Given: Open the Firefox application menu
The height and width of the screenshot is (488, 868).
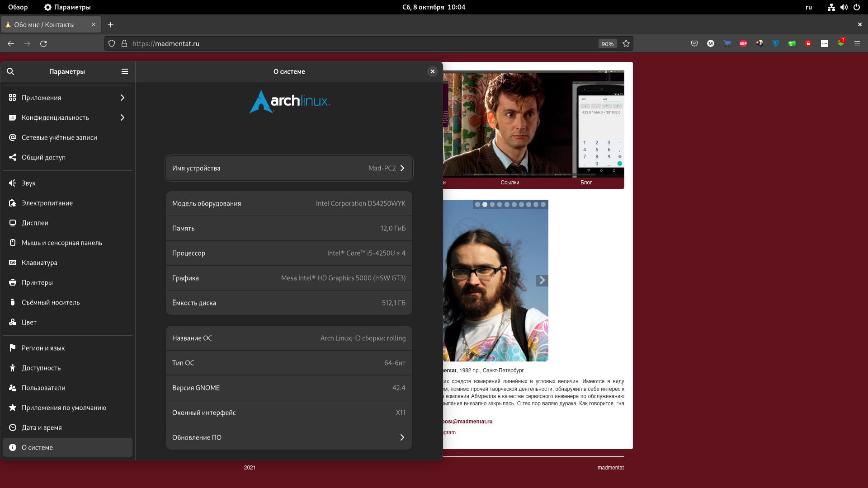Looking at the screenshot, I should [857, 43].
